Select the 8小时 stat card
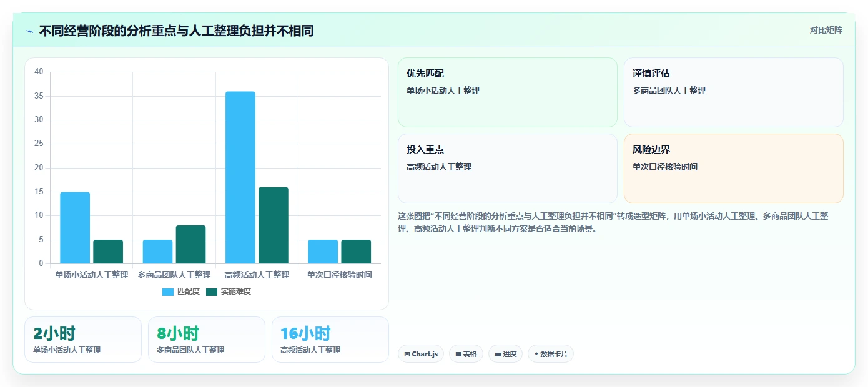The image size is (868, 387). point(207,340)
